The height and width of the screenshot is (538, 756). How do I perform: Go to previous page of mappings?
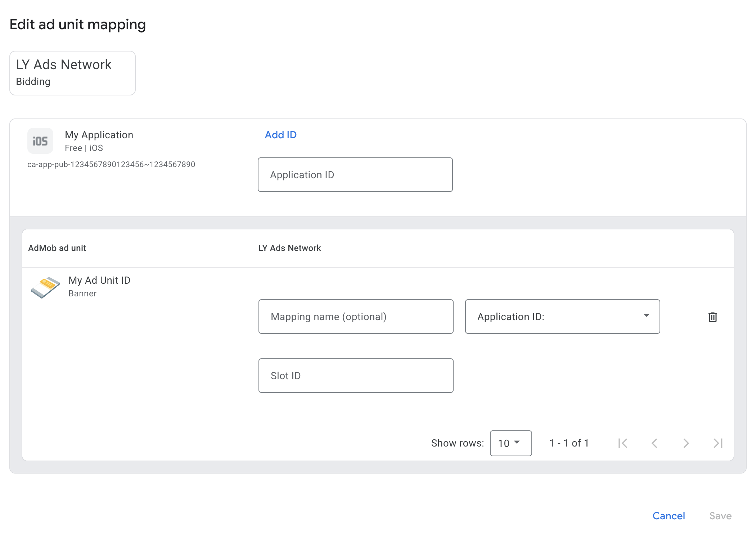[x=654, y=443]
